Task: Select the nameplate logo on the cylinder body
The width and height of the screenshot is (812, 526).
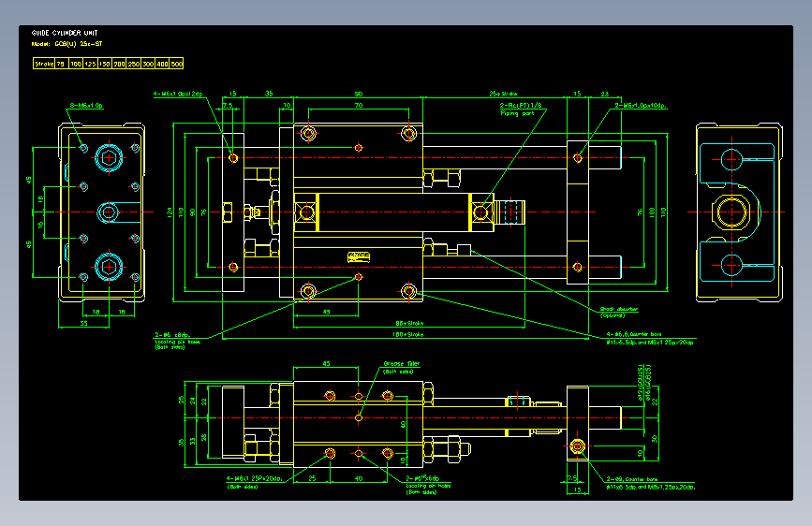Action: click(359, 256)
